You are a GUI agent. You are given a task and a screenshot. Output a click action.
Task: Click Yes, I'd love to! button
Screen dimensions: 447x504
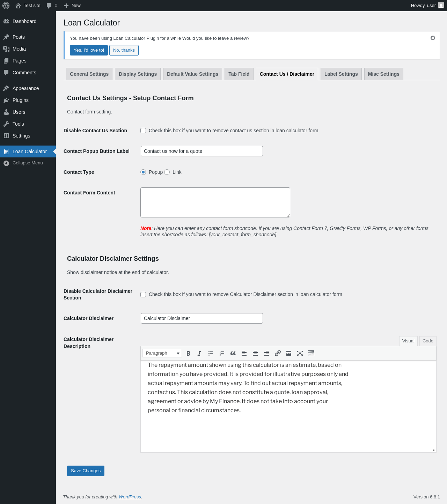click(x=89, y=50)
